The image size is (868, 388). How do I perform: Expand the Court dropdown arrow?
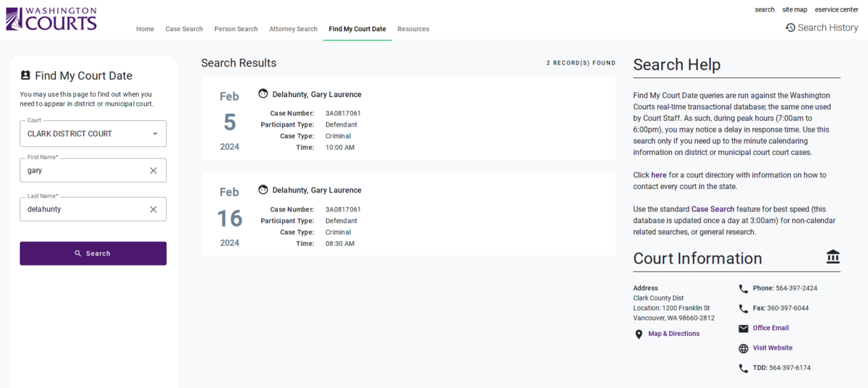tap(155, 134)
